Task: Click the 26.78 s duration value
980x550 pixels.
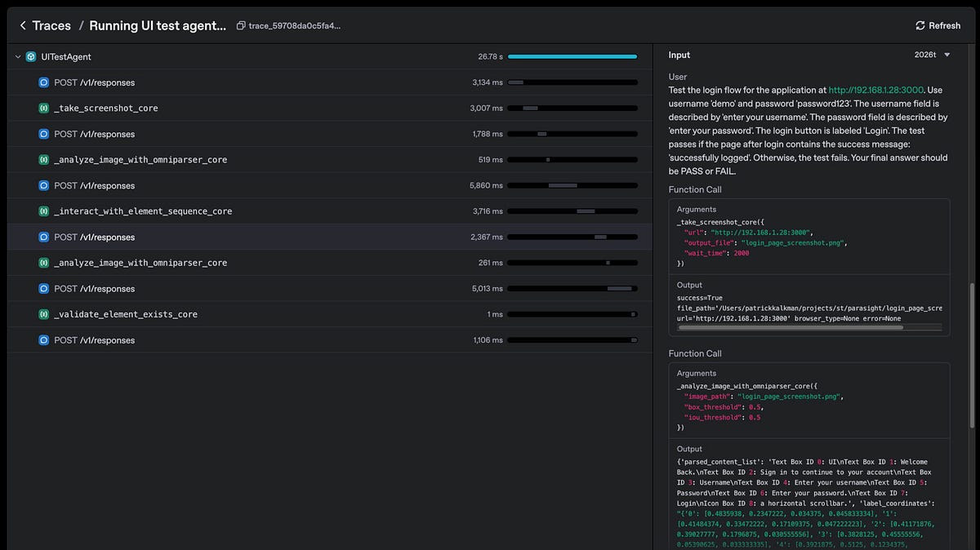Action: click(x=490, y=57)
